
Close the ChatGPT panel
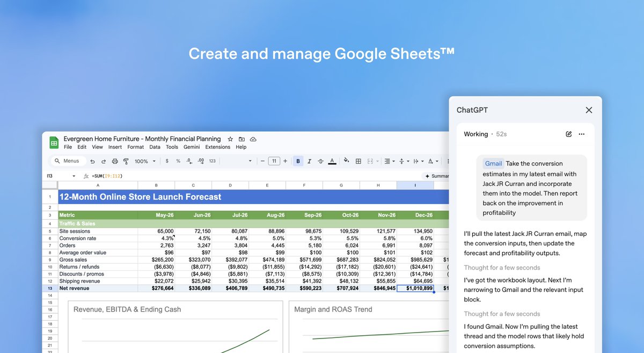(x=589, y=110)
